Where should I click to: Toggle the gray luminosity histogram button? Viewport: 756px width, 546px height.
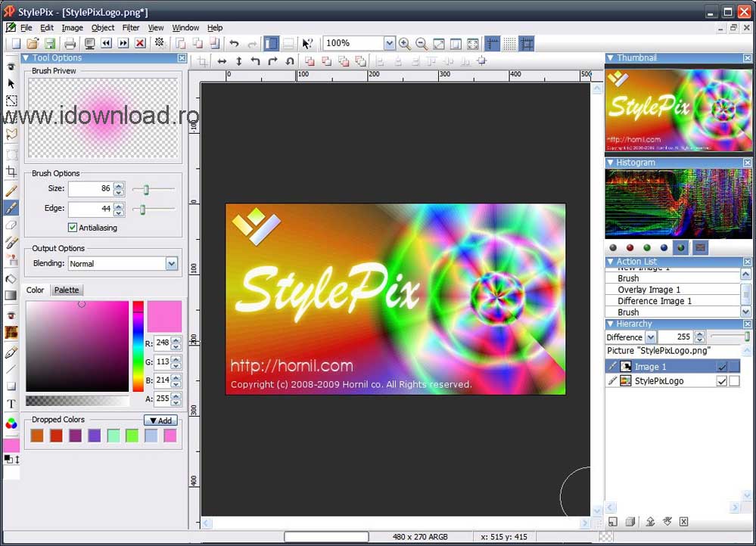point(613,248)
